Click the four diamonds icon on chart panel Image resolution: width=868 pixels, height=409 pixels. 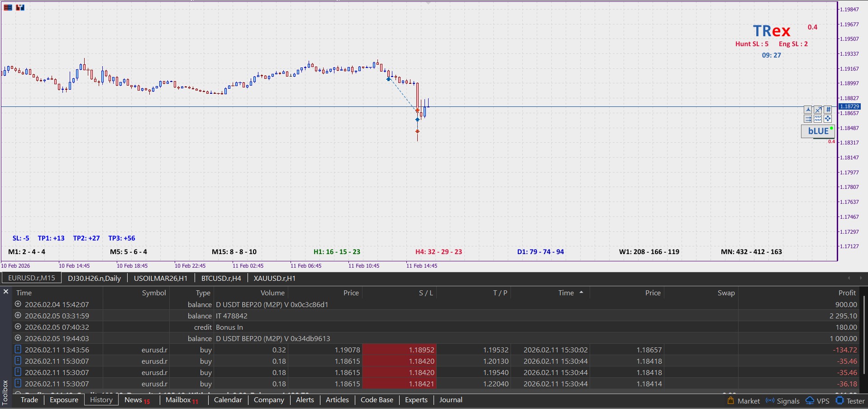[828, 119]
